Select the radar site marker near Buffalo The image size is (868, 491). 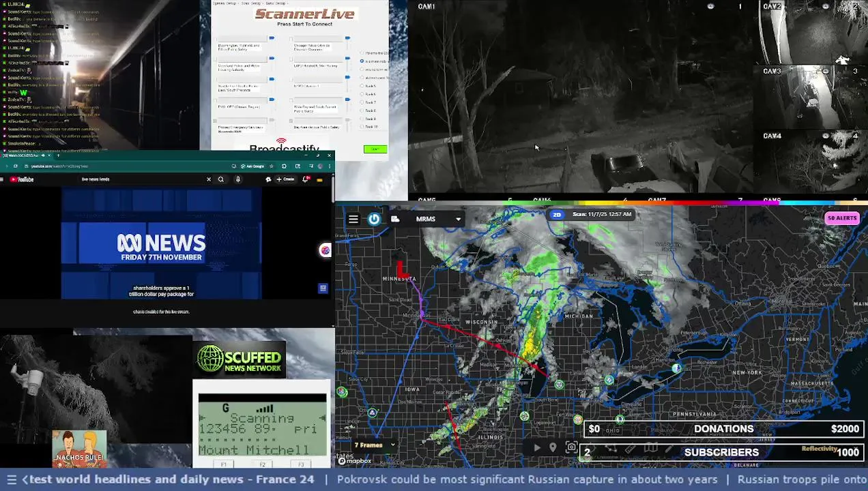(x=676, y=368)
